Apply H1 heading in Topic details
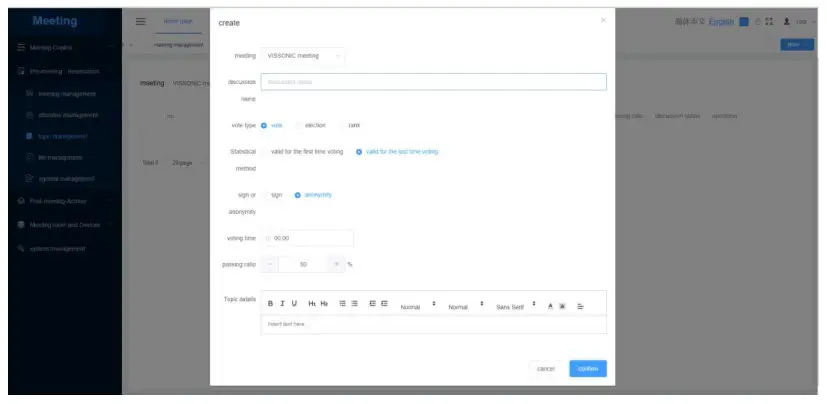The height and width of the screenshot is (404, 827). [312, 304]
